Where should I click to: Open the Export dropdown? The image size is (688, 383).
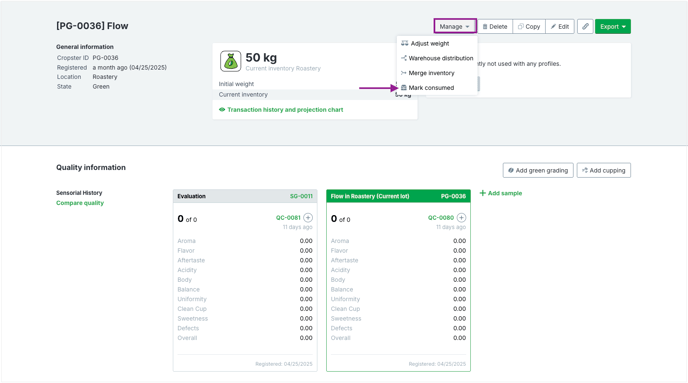(x=613, y=26)
